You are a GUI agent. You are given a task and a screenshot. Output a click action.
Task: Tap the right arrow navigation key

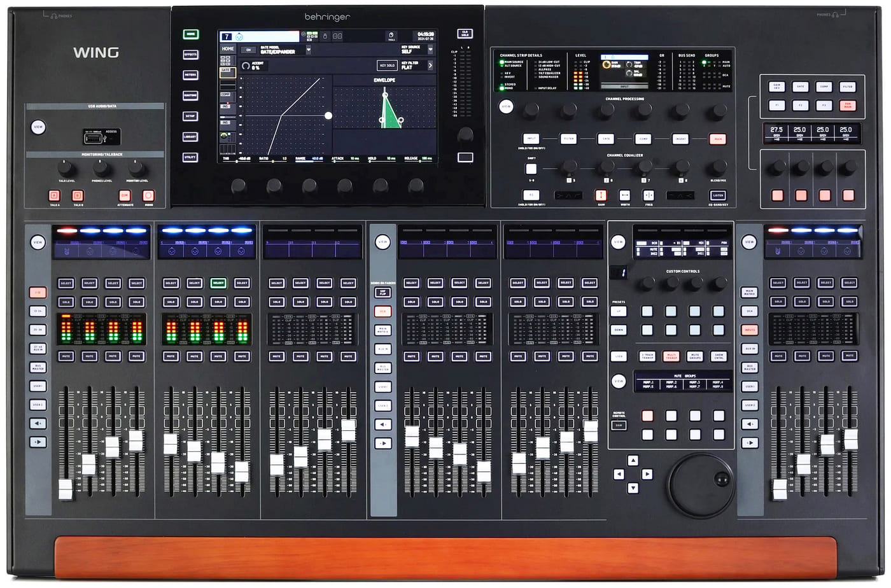[647, 474]
